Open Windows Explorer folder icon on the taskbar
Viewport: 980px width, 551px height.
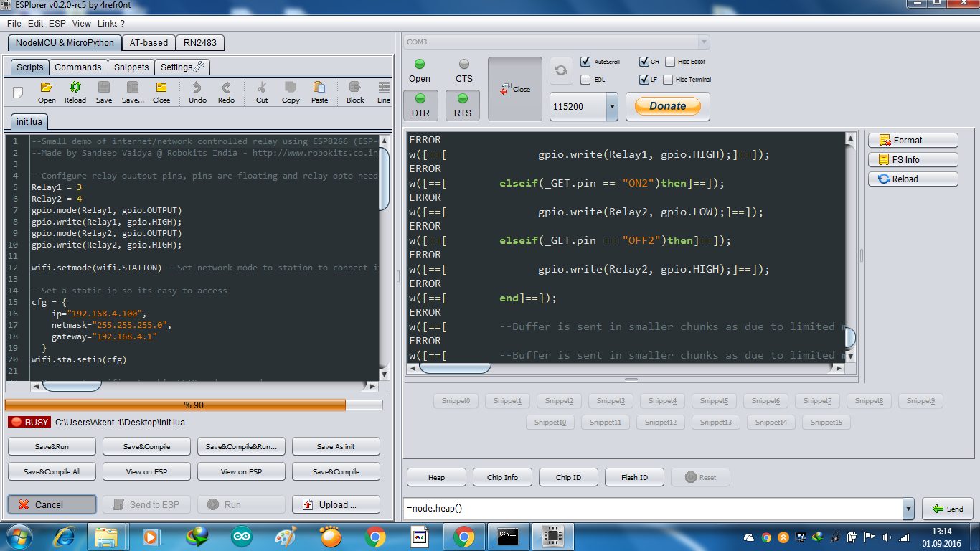pyautogui.click(x=106, y=536)
